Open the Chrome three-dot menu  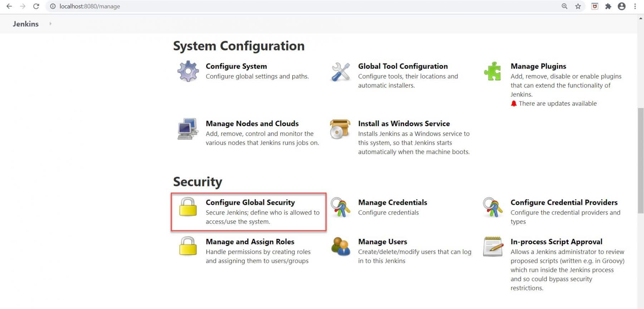pos(635,6)
